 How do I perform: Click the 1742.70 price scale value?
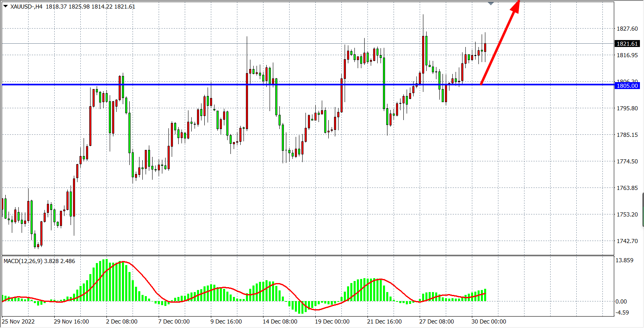point(627,241)
